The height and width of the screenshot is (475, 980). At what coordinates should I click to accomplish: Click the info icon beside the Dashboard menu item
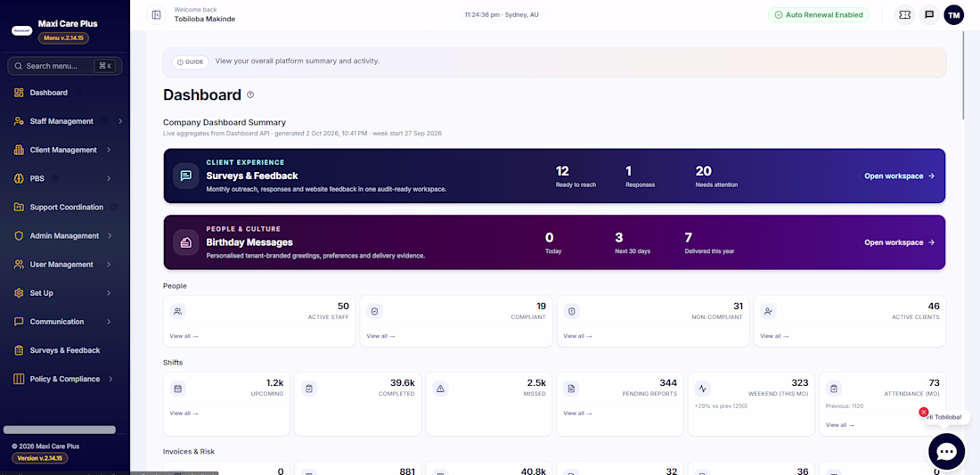[x=78, y=93]
